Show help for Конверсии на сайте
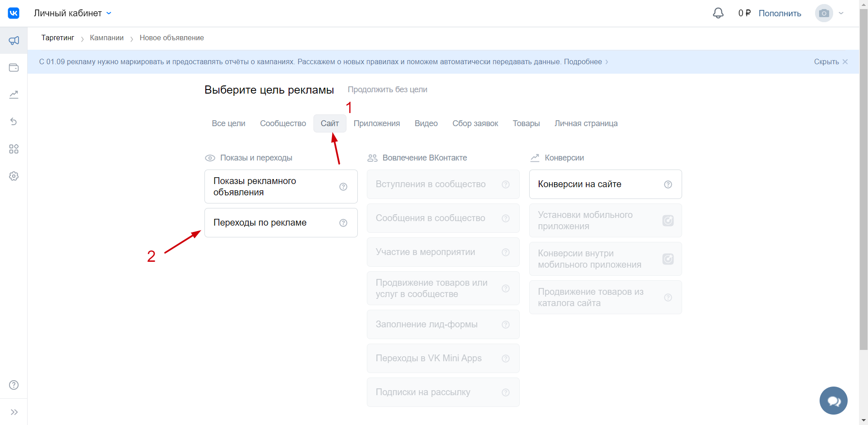Screen dimensions: 868x425 pyautogui.click(x=668, y=184)
